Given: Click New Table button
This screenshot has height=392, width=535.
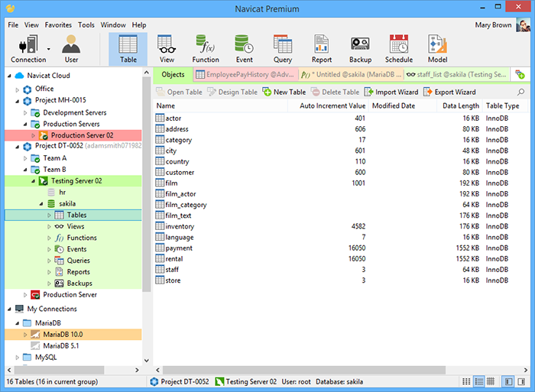Looking at the screenshot, I should pyautogui.click(x=284, y=92).
